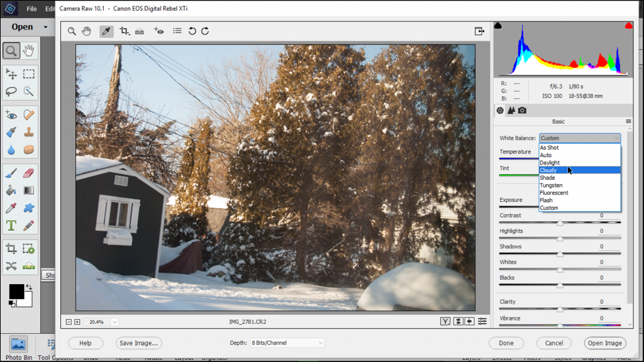Select the Camera Raw Zoom tool

[x=72, y=31]
